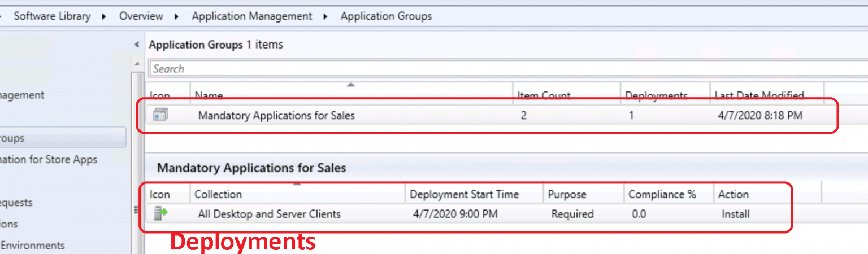Image resolution: width=868 pixels, height=254 pixels.
Task: Click the navigation pane splitter grip handle
Action: [x=136, y=210]
